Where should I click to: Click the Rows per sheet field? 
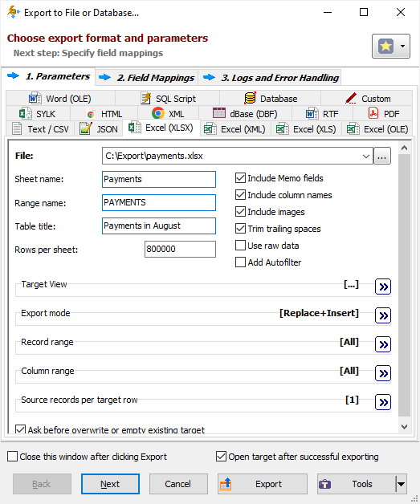(x=180, y=249)
